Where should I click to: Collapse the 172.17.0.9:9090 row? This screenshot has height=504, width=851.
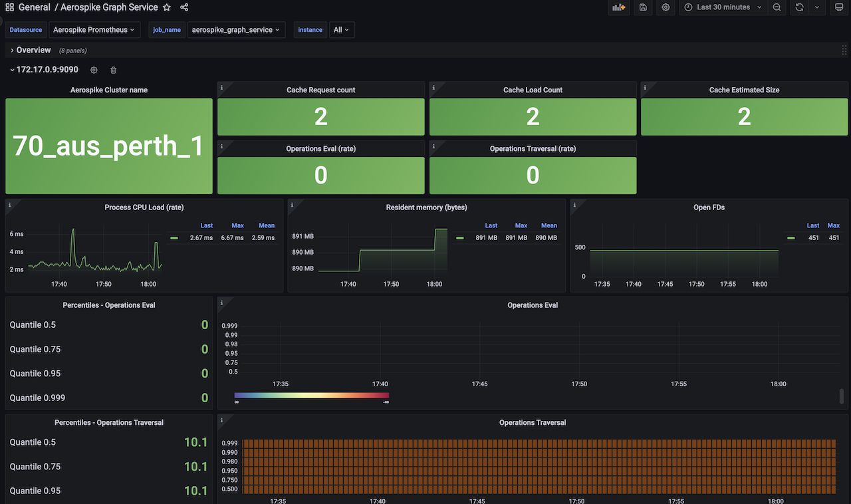coord(47,70)
